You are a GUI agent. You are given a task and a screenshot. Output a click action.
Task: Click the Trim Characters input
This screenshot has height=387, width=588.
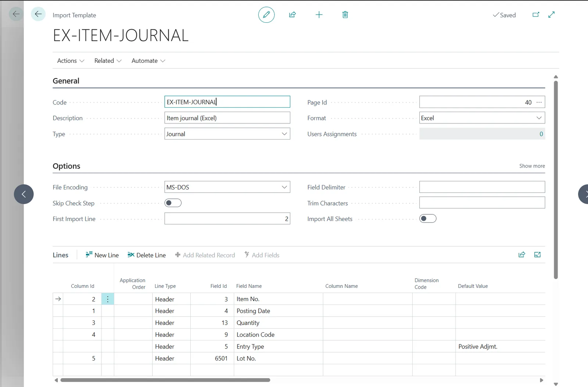click(x=482, y=203)
